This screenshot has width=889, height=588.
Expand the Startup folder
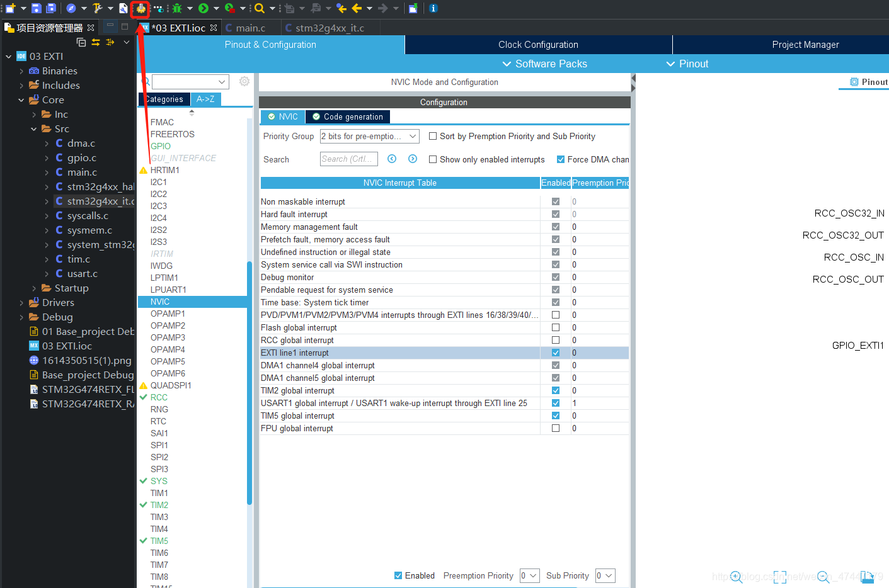34,288
